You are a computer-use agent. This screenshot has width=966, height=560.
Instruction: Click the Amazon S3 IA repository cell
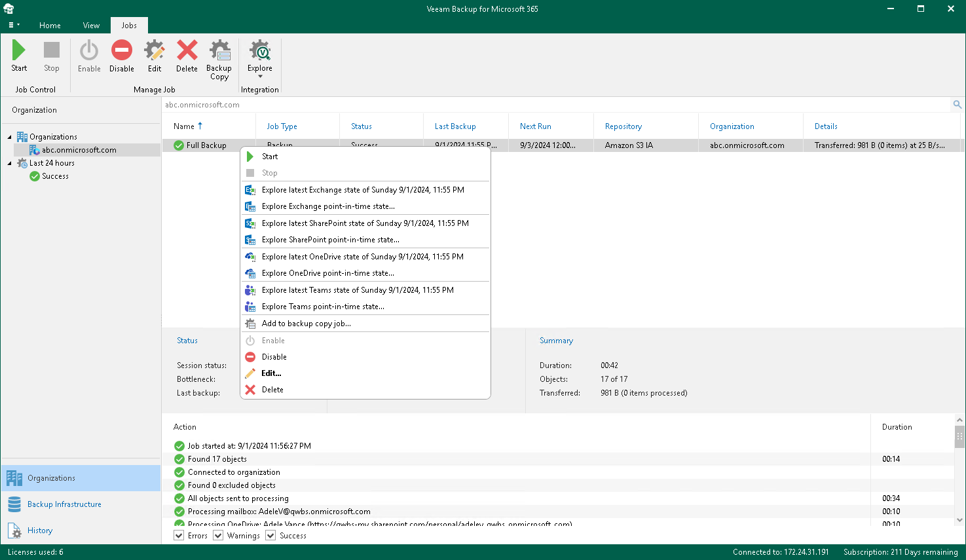click(629, 145)
